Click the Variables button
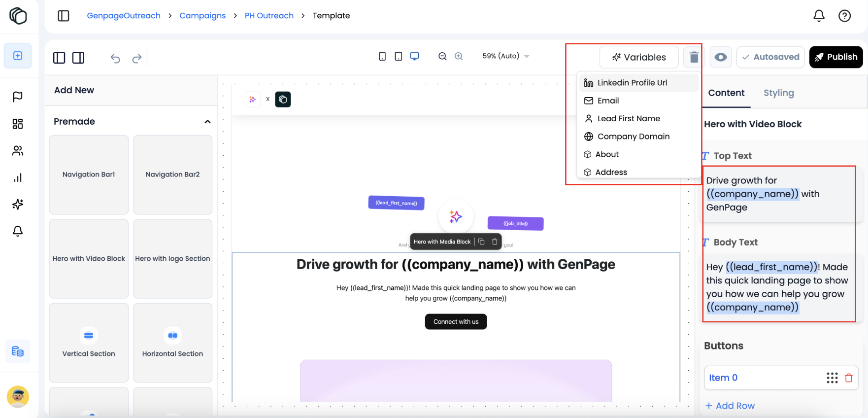Image resolution: width=868 pixels, height=418 pixels. (x=639, y=57)
